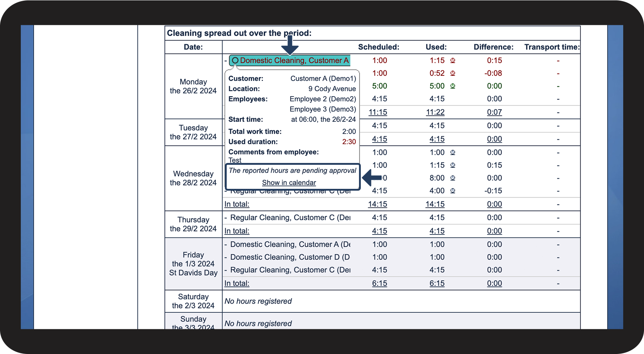Click the Comments from employee label

(x=274, y=152)
